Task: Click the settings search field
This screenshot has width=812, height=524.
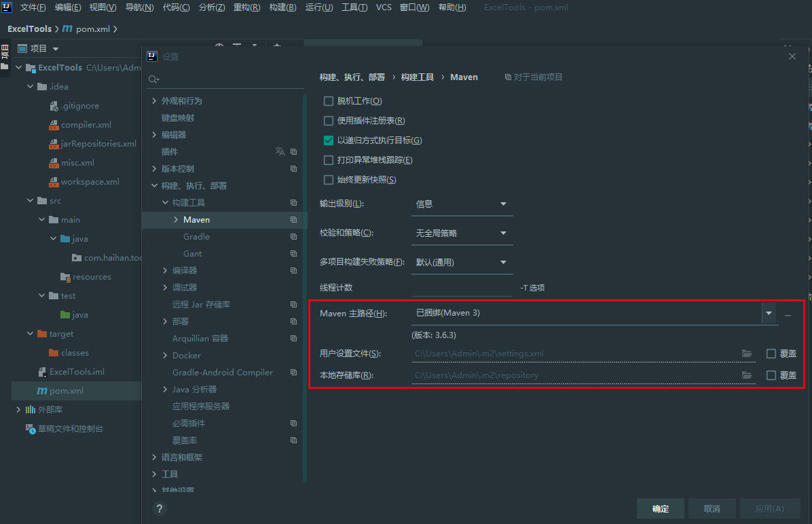Action: click(226, 79)
